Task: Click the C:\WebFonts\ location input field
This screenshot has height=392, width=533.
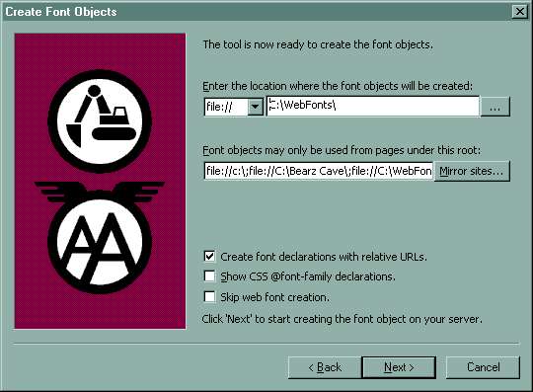Action: pos(372,106)
